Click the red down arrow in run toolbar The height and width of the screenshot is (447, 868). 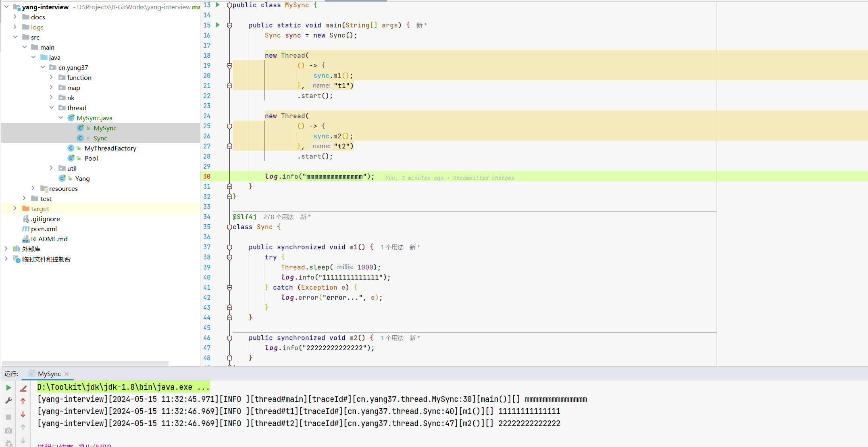[23, 414]
